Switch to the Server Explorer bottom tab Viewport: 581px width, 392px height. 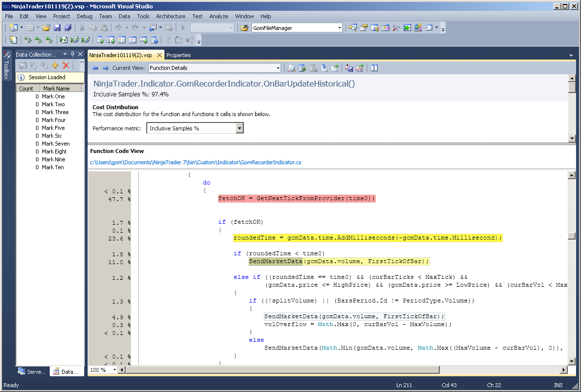(32, 372)
